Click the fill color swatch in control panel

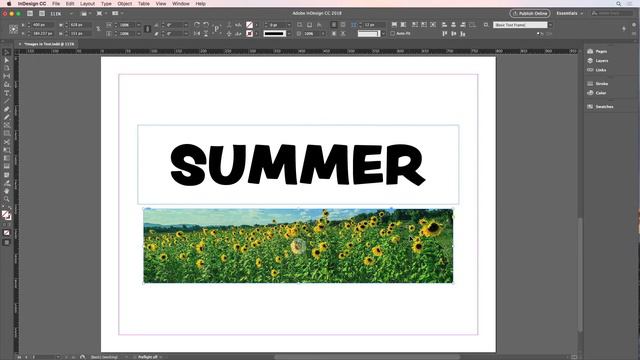click(x=249, y=25)
